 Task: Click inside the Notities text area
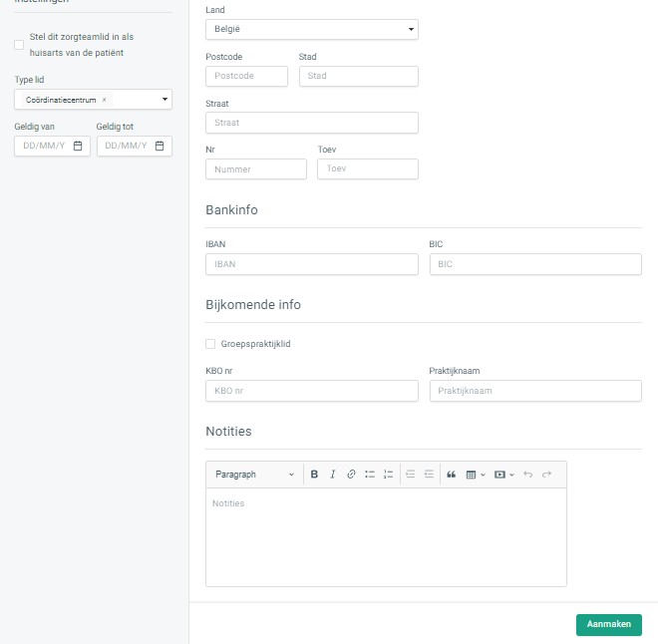click(x=386, y=537)
